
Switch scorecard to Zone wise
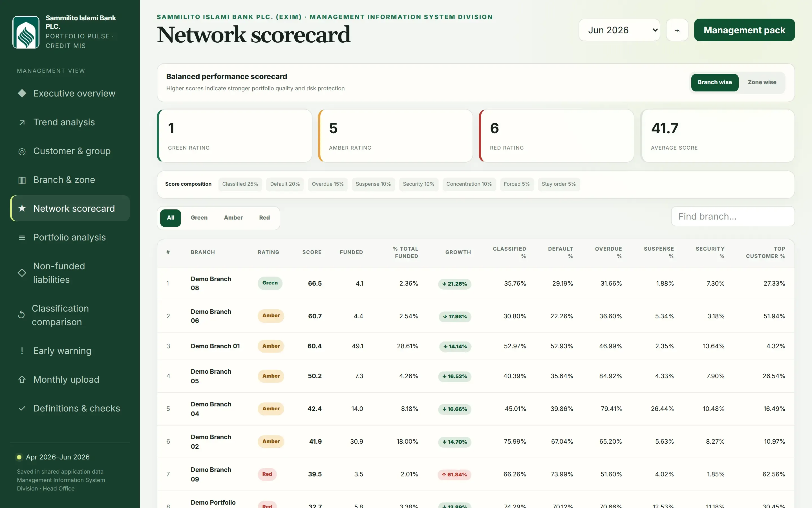tap(762, 82)
